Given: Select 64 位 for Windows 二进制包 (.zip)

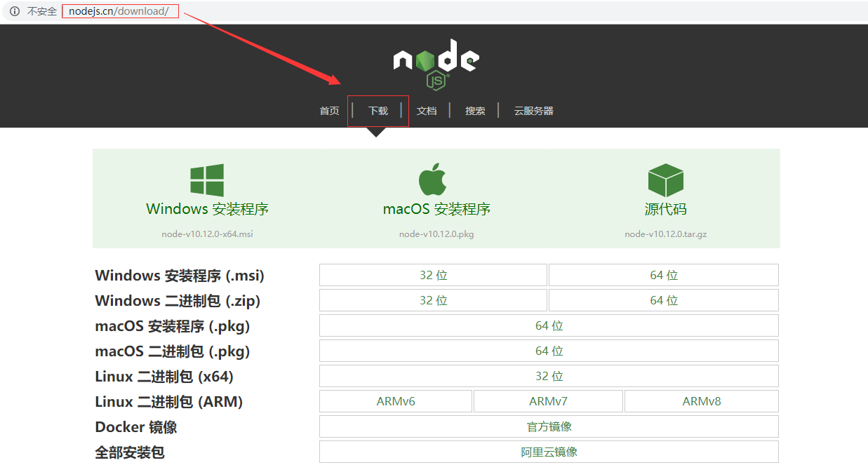Looking at the screenshot, I should (664, 300).
